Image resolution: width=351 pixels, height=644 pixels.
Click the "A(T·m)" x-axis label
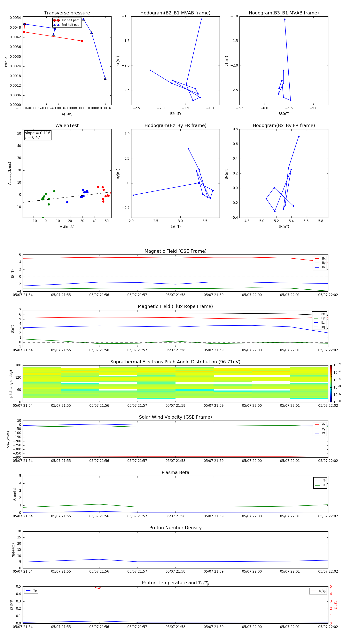pos(67,114)
